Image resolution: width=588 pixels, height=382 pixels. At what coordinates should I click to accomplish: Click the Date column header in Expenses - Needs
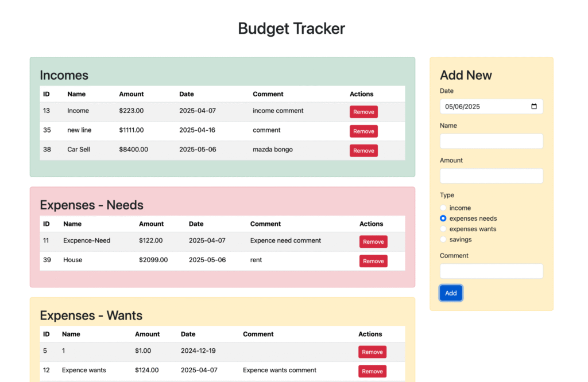(196, 224)
